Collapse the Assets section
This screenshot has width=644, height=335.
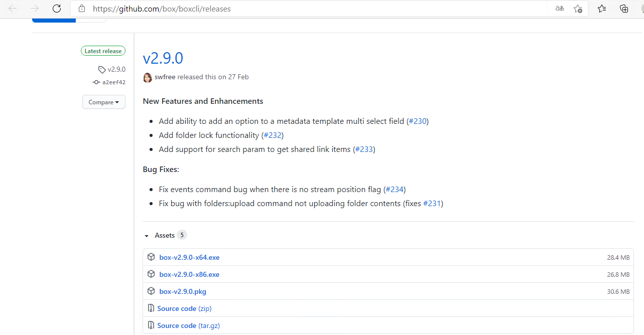pos(147,235)
